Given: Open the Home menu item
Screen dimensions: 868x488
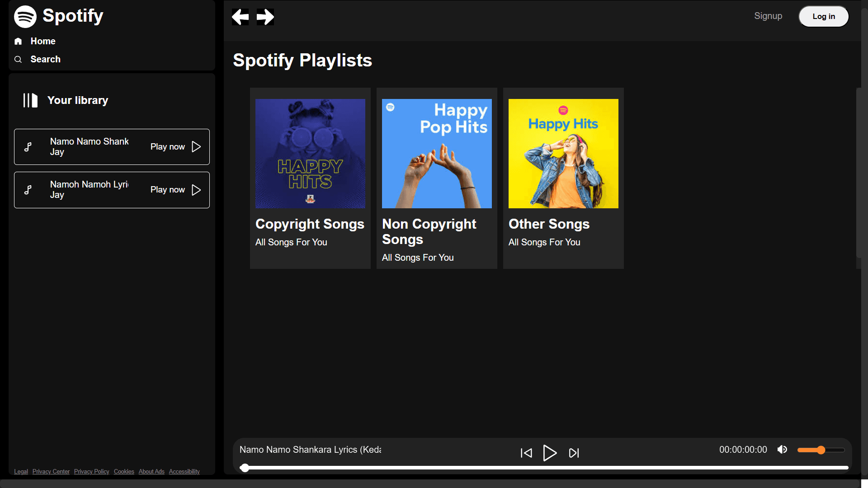Looking at the screenshot, I should (x=43, y=41).
